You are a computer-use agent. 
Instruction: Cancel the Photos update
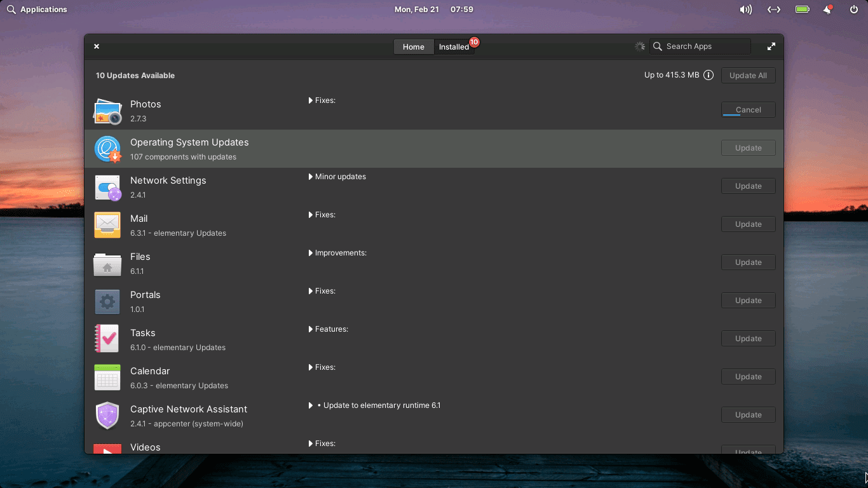pyautogui.click(x=748, y=110)
